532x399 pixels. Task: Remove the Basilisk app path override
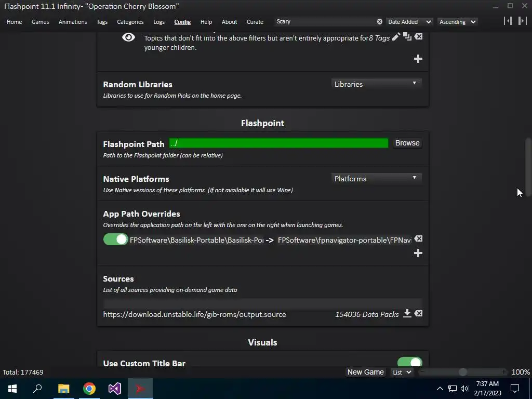[x=418, y=239]
